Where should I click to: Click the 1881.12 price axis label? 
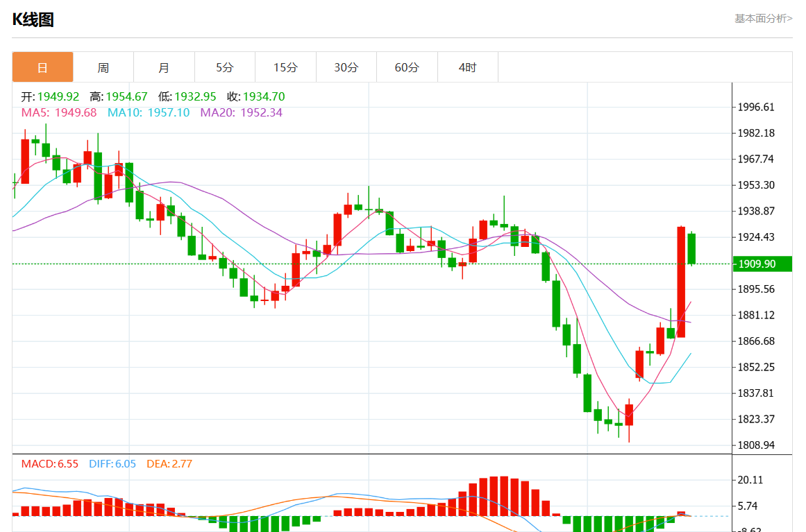(755, 315)
